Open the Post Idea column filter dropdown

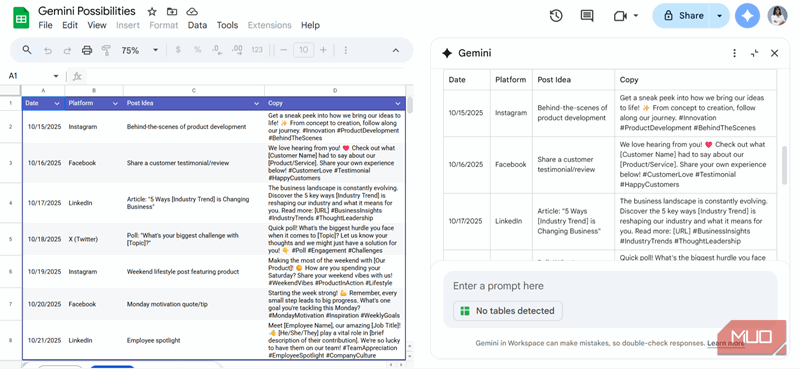pos(256,103)
